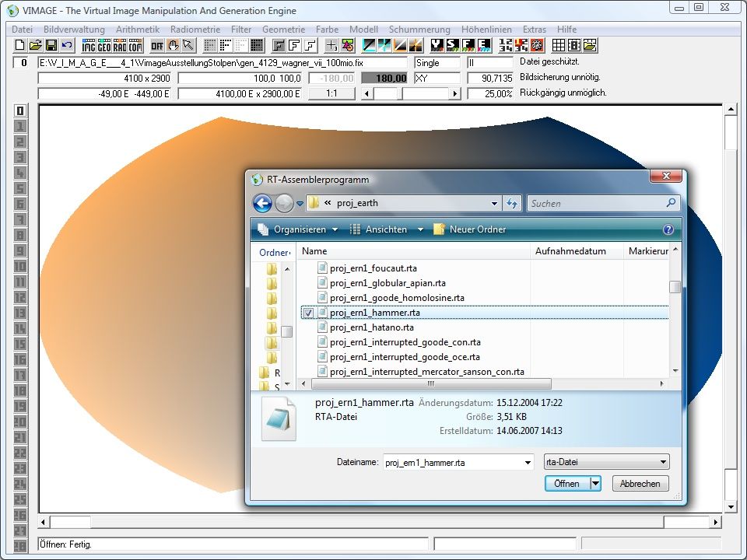Click the back arrow in file dialog
The height and width of the screenshot is (560, 747).
263,203
